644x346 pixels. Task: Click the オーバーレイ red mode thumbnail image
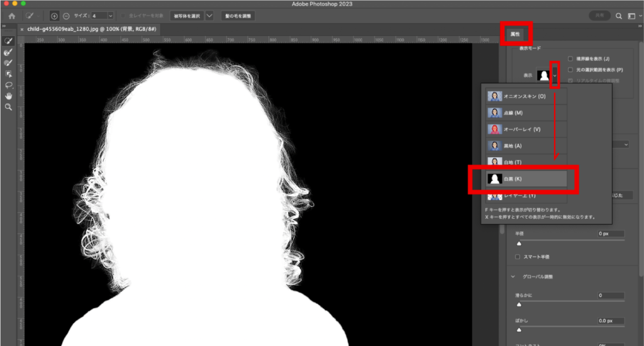[x=494, y=129]
